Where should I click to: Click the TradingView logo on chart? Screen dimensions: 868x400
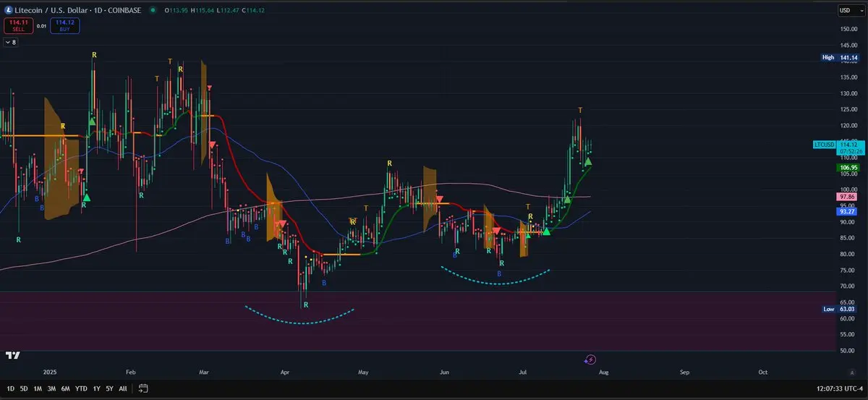pyautogui.click(x=12, y=355)
